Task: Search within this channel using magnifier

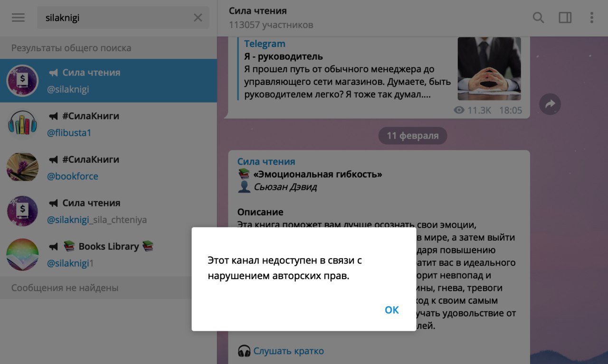Action: point(538,18)
